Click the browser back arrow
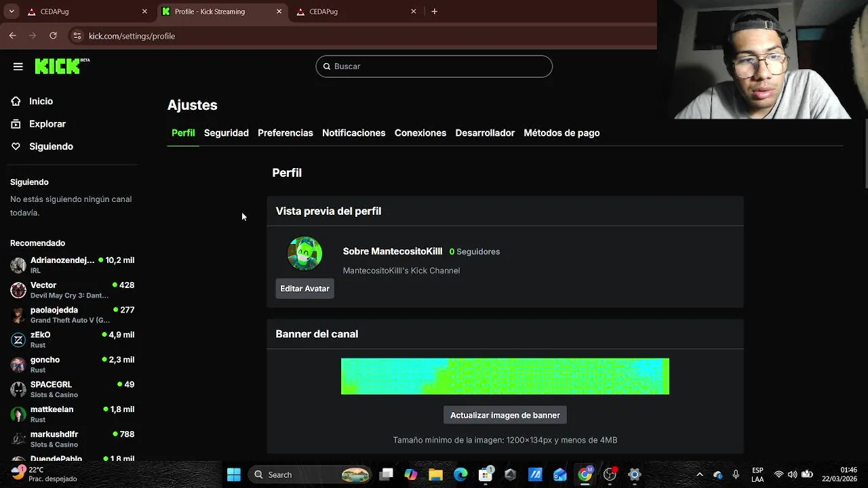 [x=12, y=36]
